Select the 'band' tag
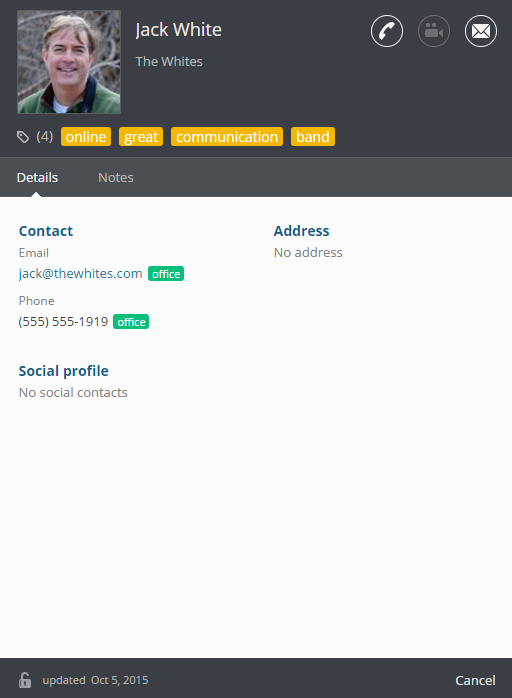The width and height of the screenshot is (512, 698). 313,137
